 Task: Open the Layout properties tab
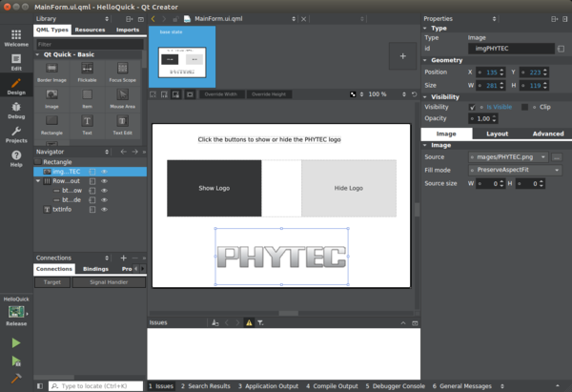(x=498, y=134)
